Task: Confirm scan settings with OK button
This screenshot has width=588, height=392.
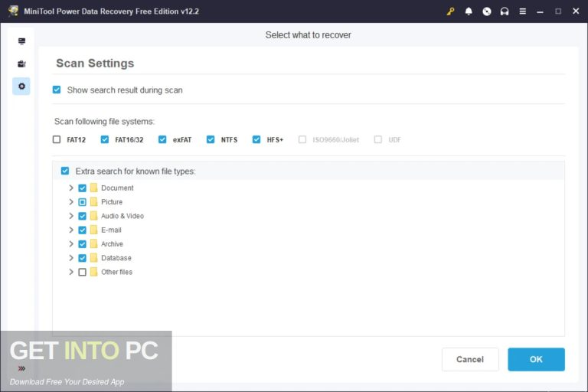Action: (536, 359)
